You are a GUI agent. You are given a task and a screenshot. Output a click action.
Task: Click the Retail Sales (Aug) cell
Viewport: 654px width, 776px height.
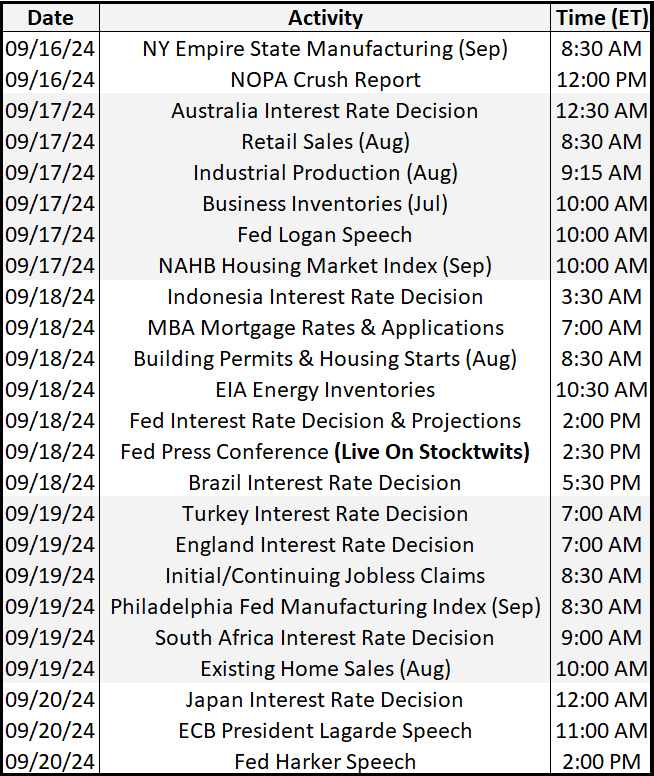325,142
